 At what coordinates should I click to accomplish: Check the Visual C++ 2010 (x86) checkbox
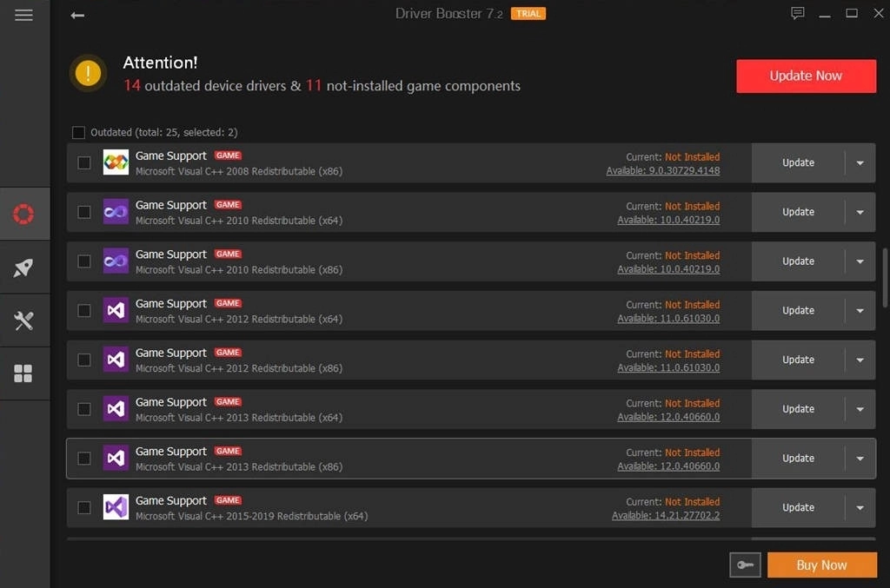[84, 261]
